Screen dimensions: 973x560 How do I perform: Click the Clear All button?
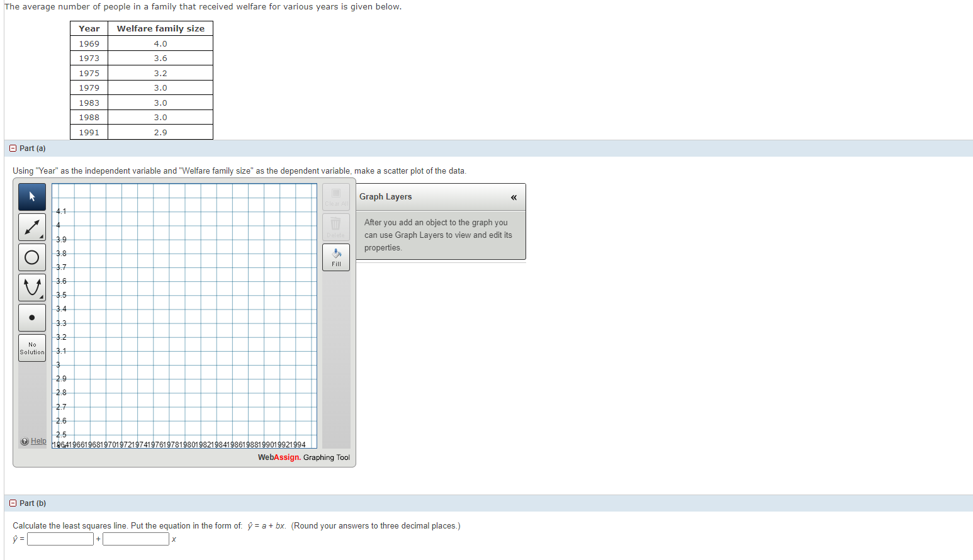(x=335, y=196)
